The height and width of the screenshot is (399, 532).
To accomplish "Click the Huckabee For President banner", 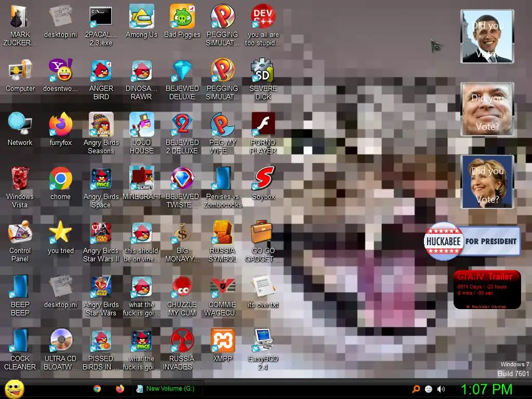I will [472, 241].
